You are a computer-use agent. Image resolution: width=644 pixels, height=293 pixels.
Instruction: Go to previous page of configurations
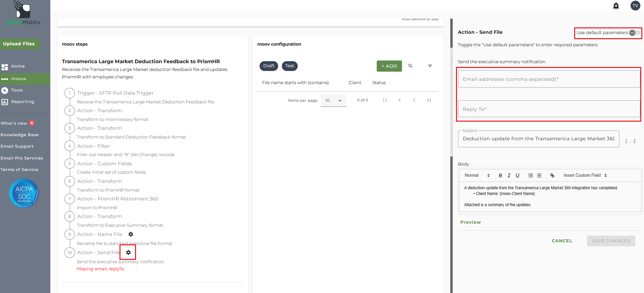(400, 100)
